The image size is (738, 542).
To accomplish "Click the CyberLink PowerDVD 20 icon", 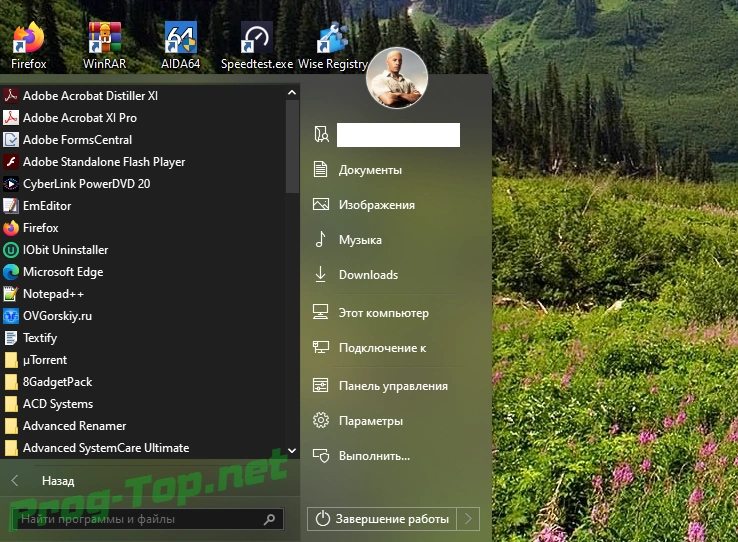I will pyautogui.click(x=11, y=184).
